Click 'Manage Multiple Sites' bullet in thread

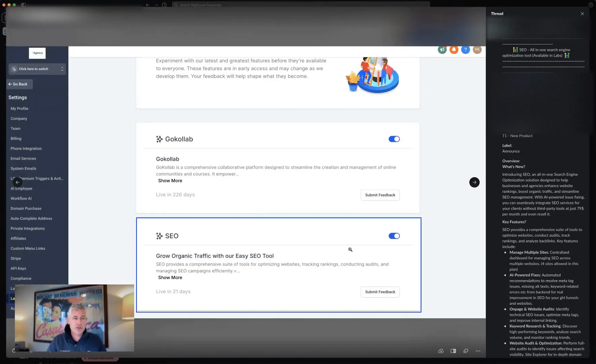[529, 252]
